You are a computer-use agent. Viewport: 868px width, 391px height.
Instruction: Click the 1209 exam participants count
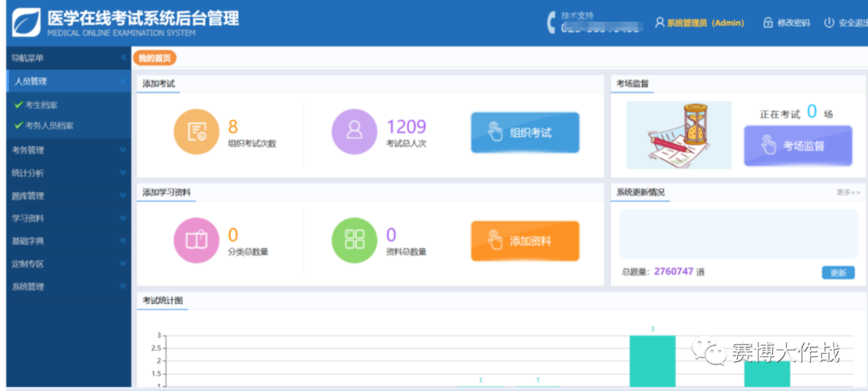407,127
